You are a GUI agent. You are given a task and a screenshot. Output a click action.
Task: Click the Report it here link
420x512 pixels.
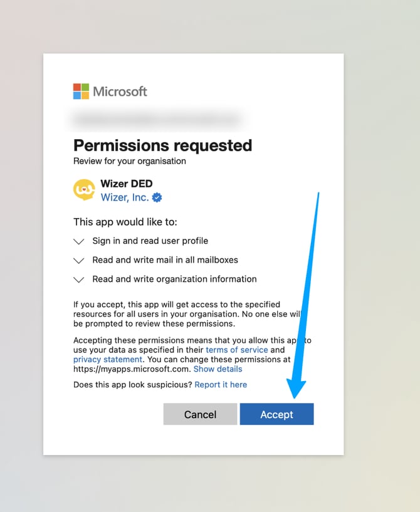pyautogui.click(x=221, y=385)
